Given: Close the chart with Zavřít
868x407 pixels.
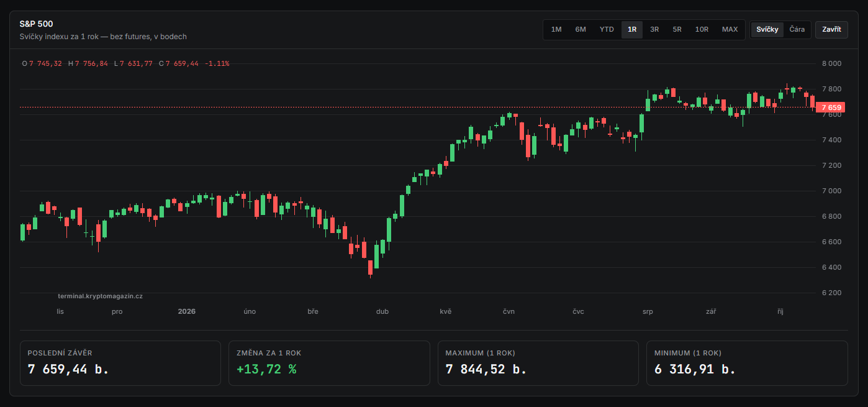Looking at the screenshot, I should tap(831, 29).
